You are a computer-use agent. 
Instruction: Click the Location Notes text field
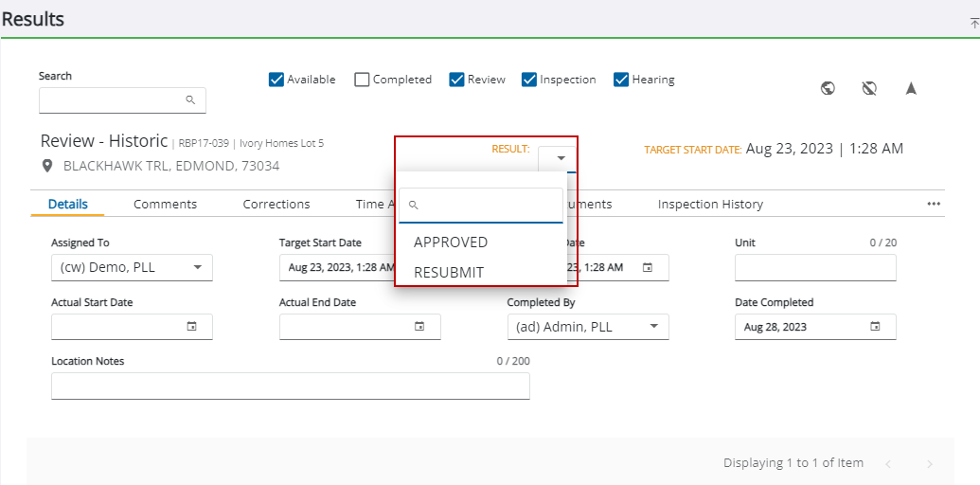click(290, 386)
